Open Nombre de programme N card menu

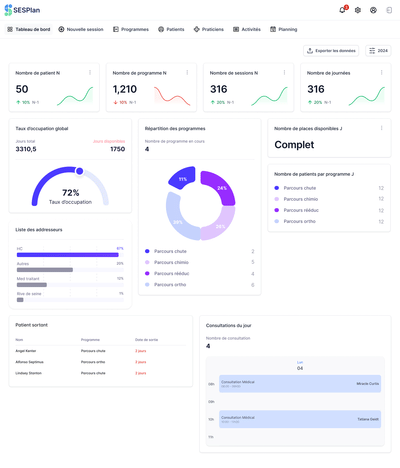187,72
